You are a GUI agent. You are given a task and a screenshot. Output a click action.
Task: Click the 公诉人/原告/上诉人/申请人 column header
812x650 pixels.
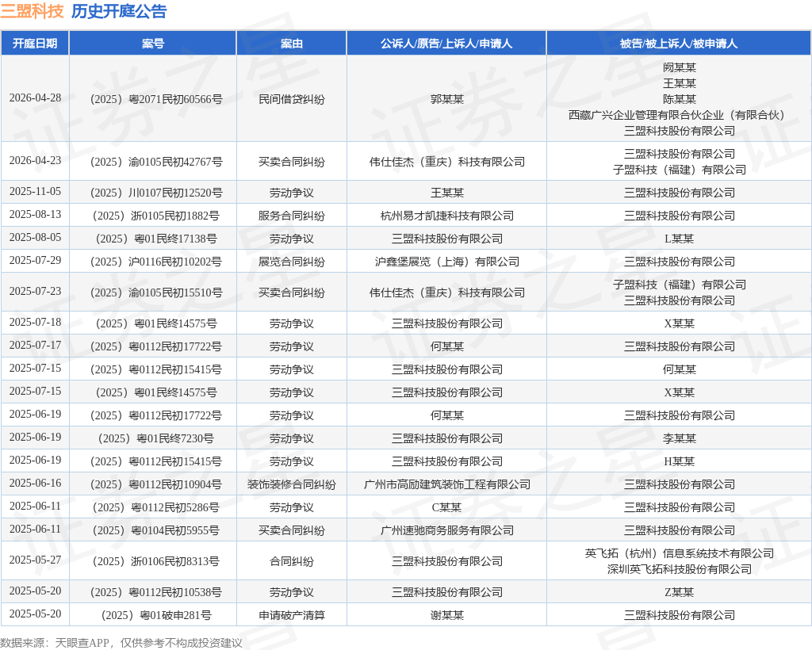[446, 44]
